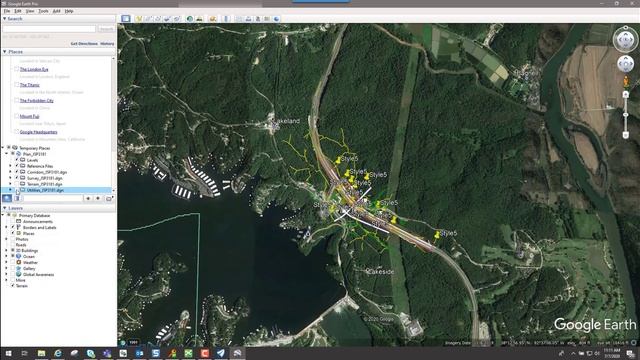Open the Ruler measuring tool

point(227,19)
